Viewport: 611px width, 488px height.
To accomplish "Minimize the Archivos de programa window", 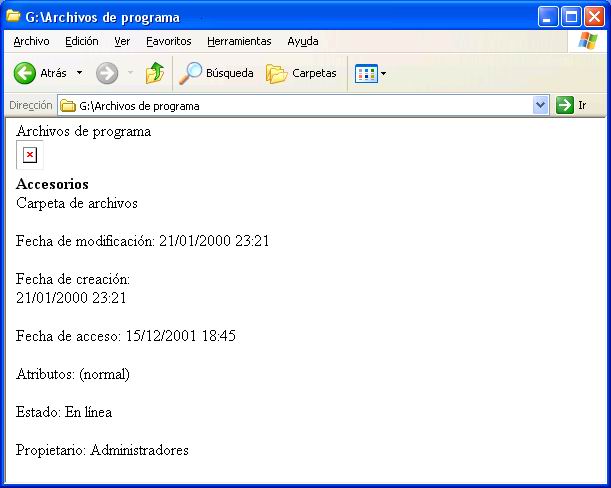I will pos(548,17).
